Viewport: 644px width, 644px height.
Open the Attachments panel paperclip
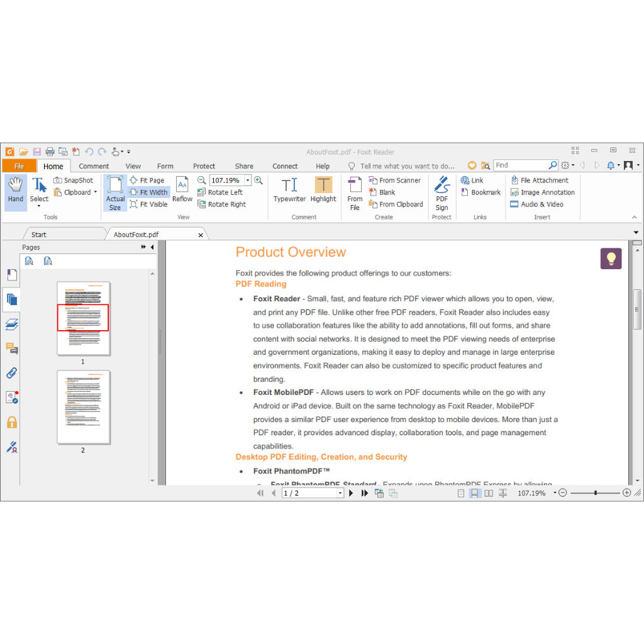12,373
